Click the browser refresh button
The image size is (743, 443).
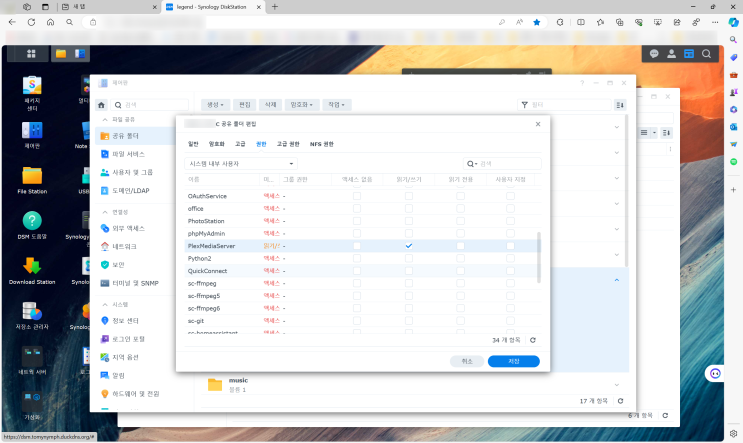(31, 22)
